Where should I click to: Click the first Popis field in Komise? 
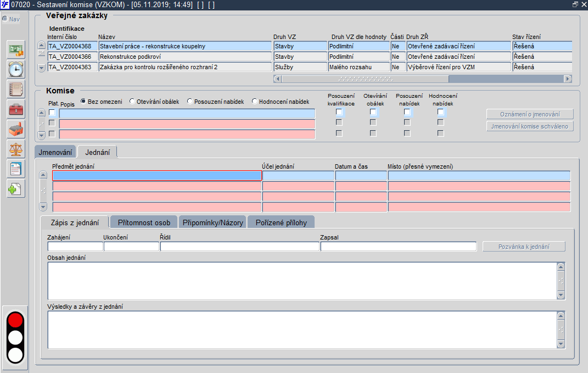187,113
